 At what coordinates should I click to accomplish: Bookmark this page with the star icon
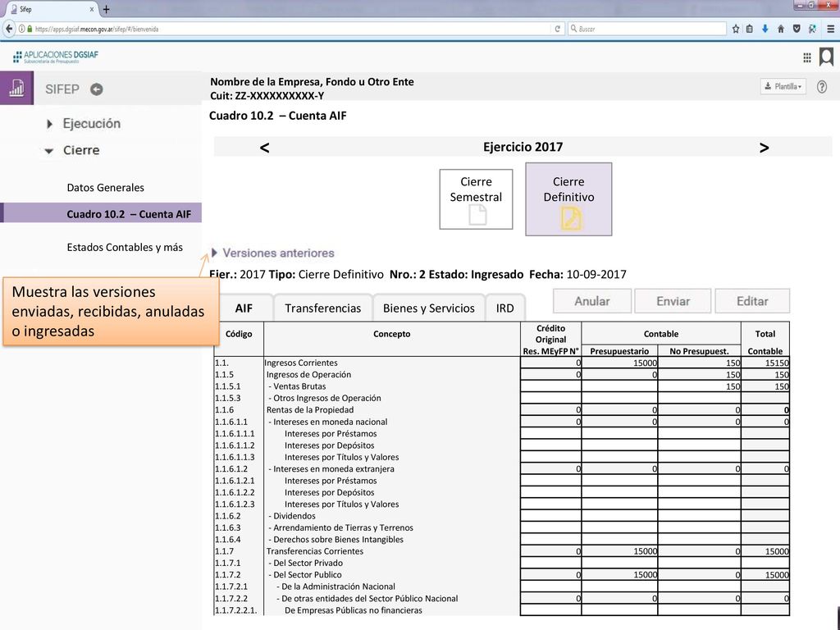(736, 29)
